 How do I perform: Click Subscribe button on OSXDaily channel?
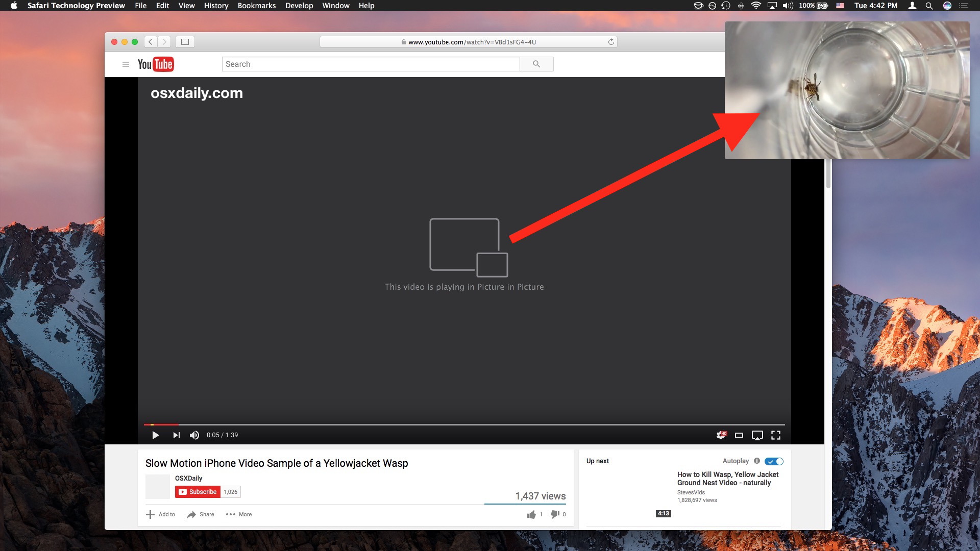coord(197,492)
